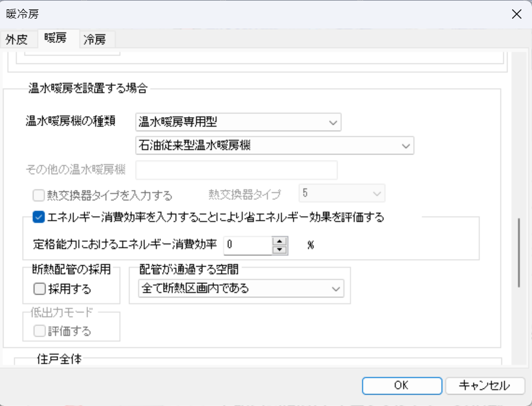The image size is (532, 406).
Task: Uncheck エネルギー消費効率を入力する checkbox
Action: (39, 217)
